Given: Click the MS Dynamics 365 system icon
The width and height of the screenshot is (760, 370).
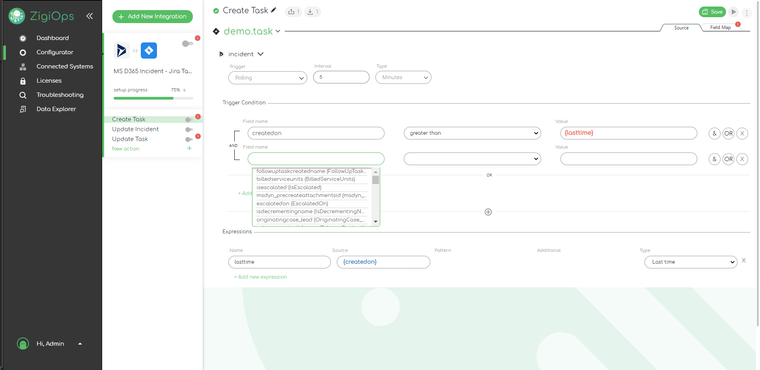Looking at the screenshot, I should click(122, 50).
